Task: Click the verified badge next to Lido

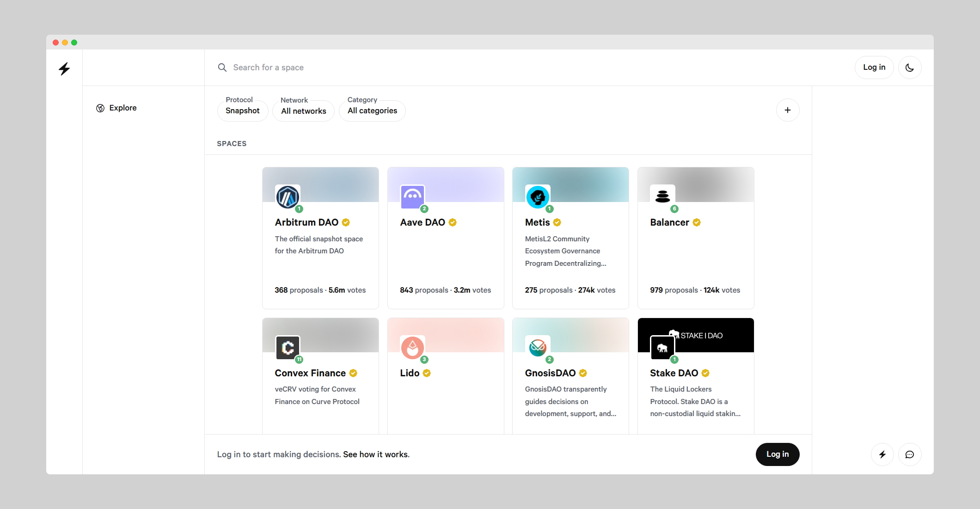Action: click(427, 373)
